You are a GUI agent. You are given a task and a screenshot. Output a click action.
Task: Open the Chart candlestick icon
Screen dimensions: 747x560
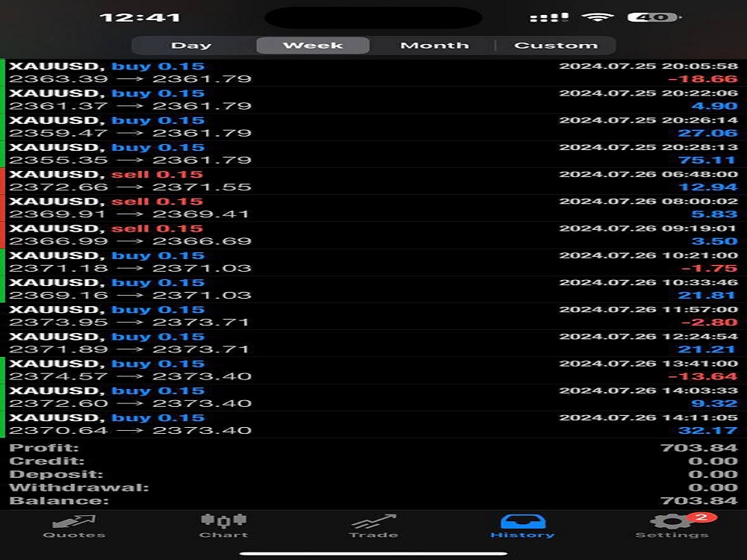coord(223,520)
